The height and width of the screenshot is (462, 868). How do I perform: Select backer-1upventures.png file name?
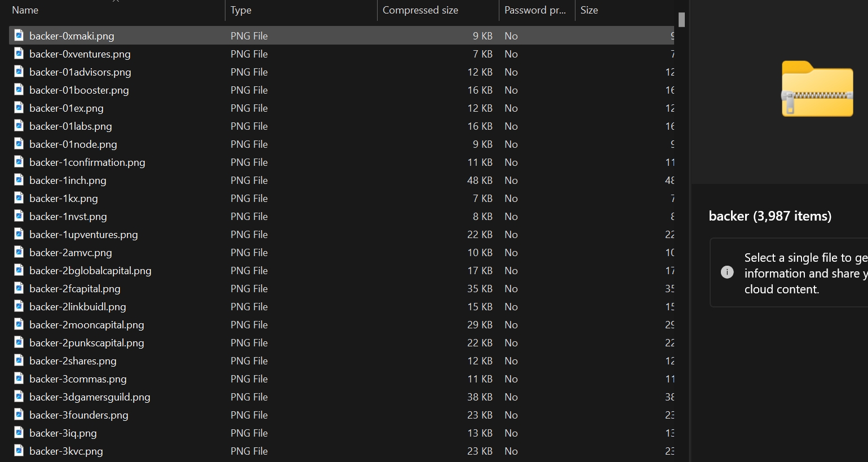coord(83,234)
